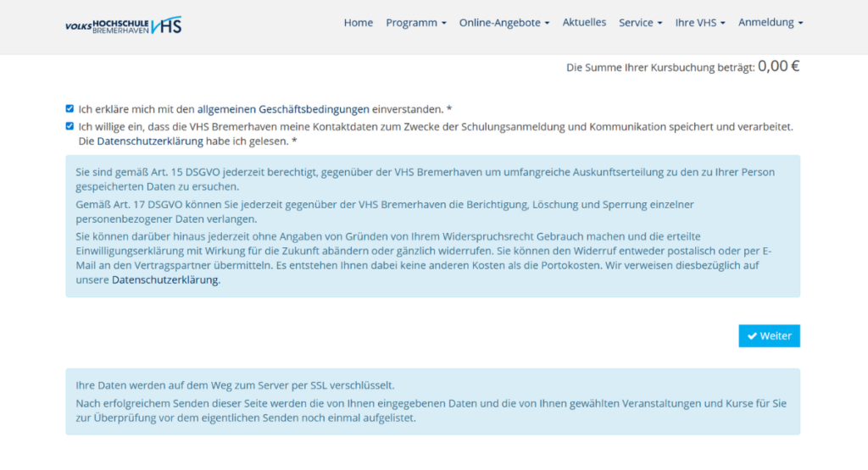The width and height of the screenshot is (868, 470).
Task: Open Datenschutzerklärung link beside 'habe ich gelesen'
Action: pos(144,141)
